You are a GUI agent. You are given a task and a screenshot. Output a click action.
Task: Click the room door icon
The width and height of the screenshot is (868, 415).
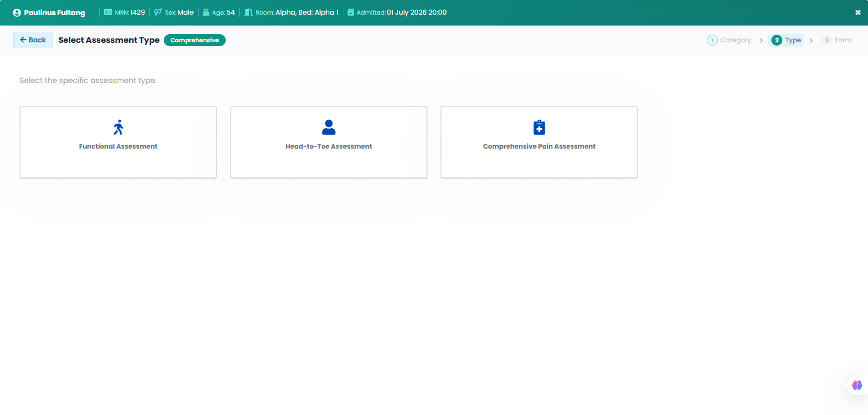[x=248, y=12]
